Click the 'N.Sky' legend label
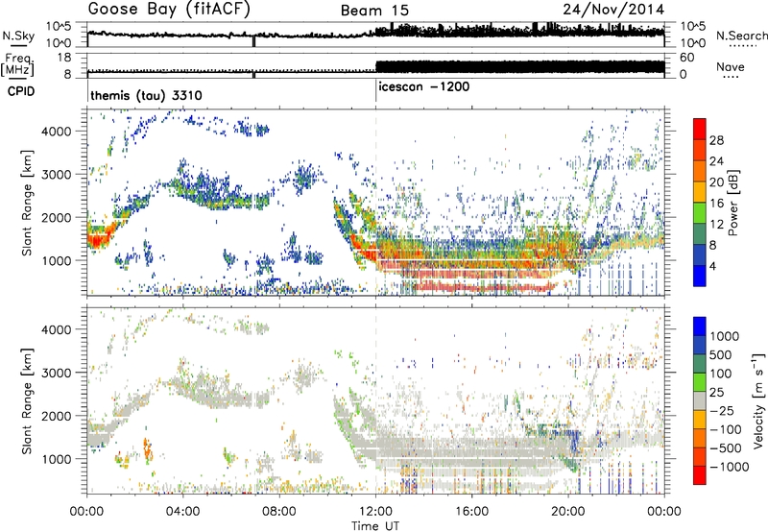Viewport: 768px width, 532px height. (18, 36)
